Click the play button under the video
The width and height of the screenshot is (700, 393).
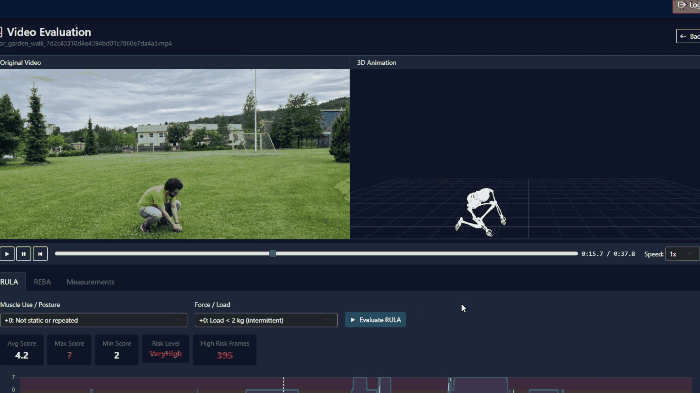(x=7, y=254)
